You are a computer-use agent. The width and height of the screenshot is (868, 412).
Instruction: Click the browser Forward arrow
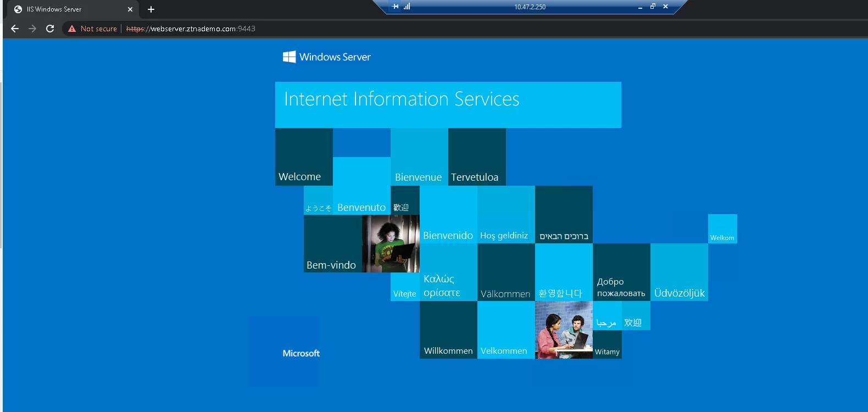(32, 29)
